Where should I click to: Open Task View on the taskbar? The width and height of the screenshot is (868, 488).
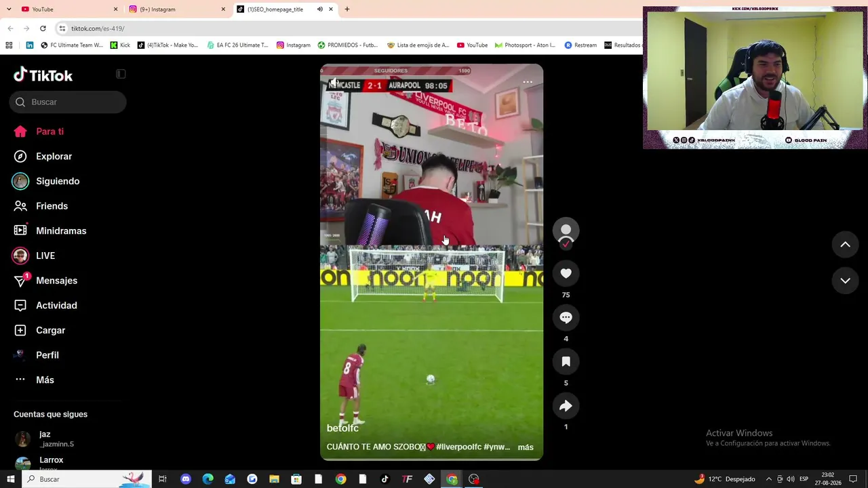(x=163, y=479)
